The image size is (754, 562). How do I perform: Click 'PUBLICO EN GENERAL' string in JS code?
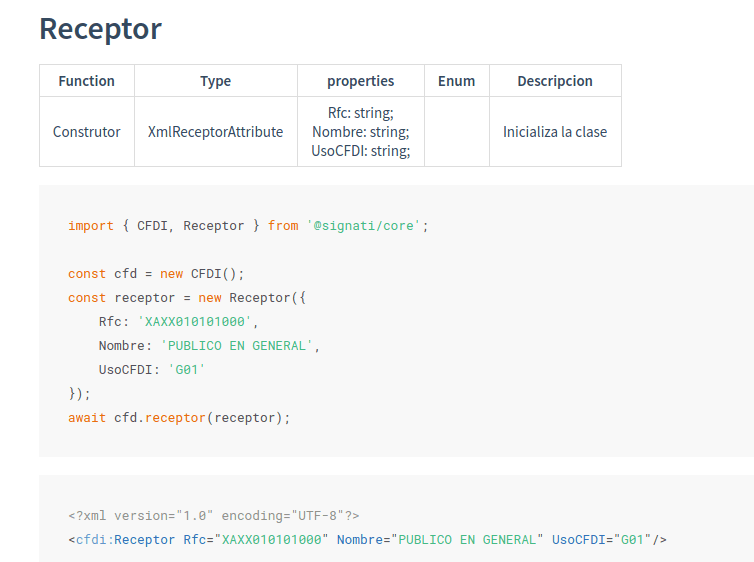(x=237, y=346)
